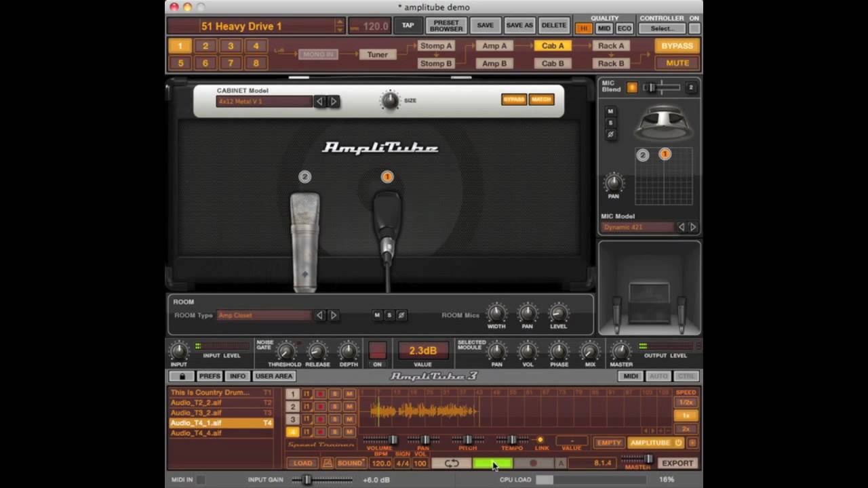Click the cabinet SIZE knob
868x488 pixels.
pyautogui.click(x=390, y=100)
